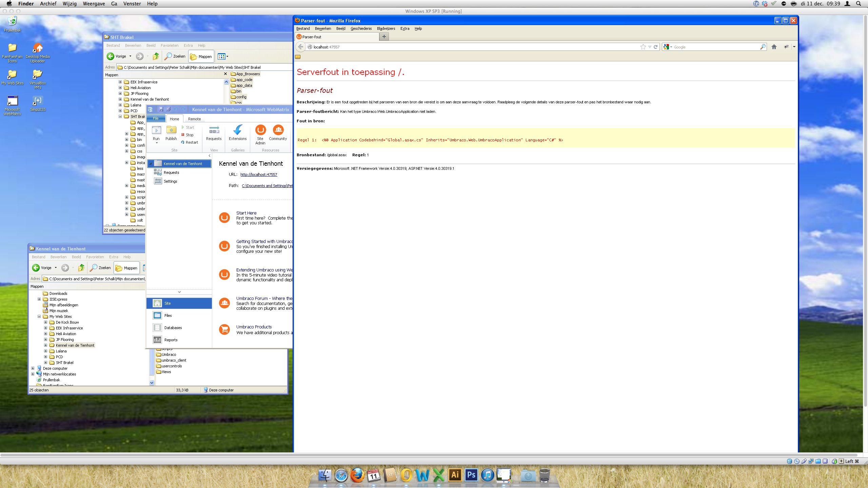Viewport: 868px width, 488px height.
Task: Open the Extensions gallery icon
Action: point(238,133)
